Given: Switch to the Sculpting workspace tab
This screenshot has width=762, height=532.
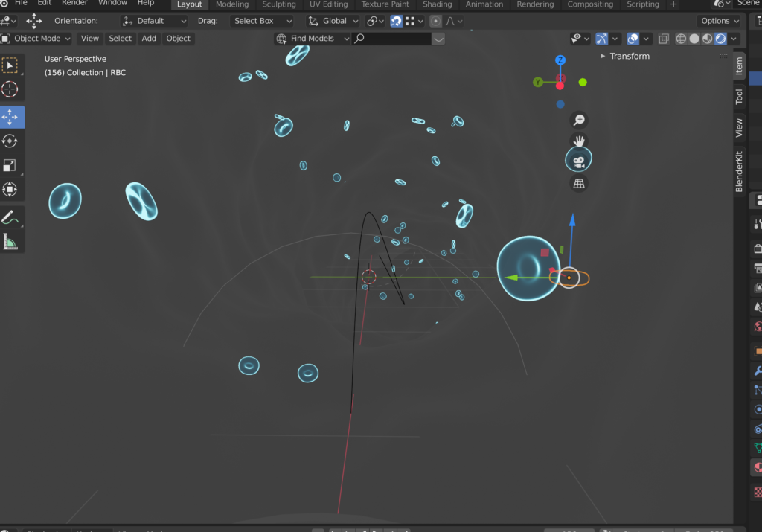Looking at the screenshot, I should coord(279,4).
